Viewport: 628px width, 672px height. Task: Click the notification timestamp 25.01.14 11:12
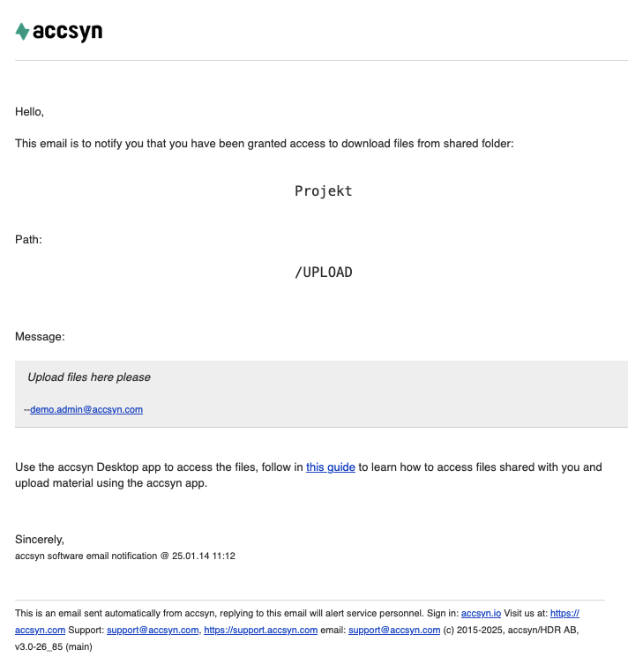click(204, 556)
